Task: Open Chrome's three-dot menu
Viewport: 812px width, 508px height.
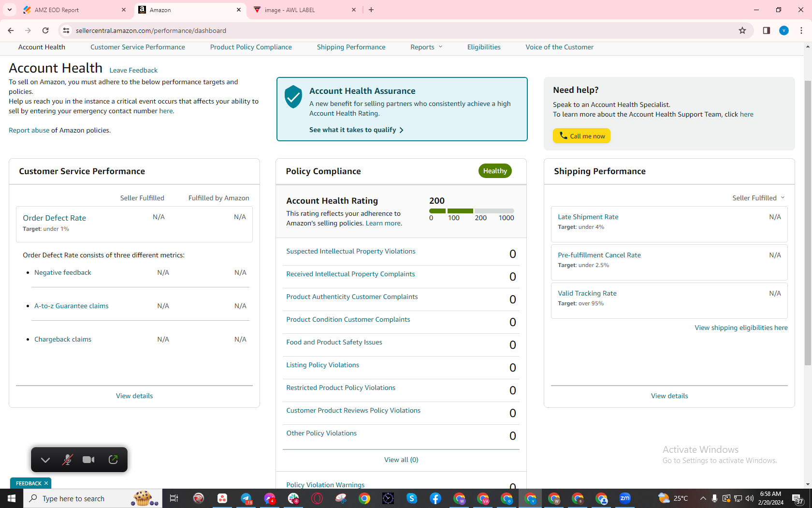Action: (x=801, y=30)
